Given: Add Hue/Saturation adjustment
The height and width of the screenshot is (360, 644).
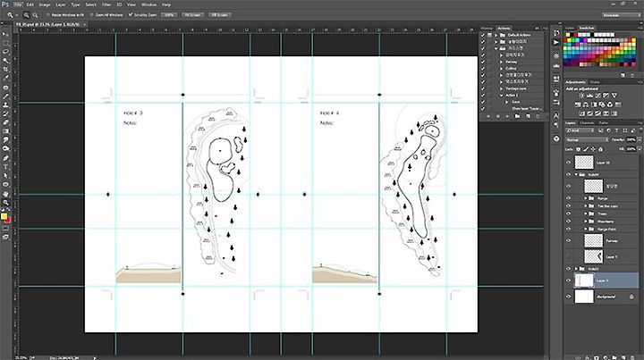Looking at the screenshot, I should [578, 105].
